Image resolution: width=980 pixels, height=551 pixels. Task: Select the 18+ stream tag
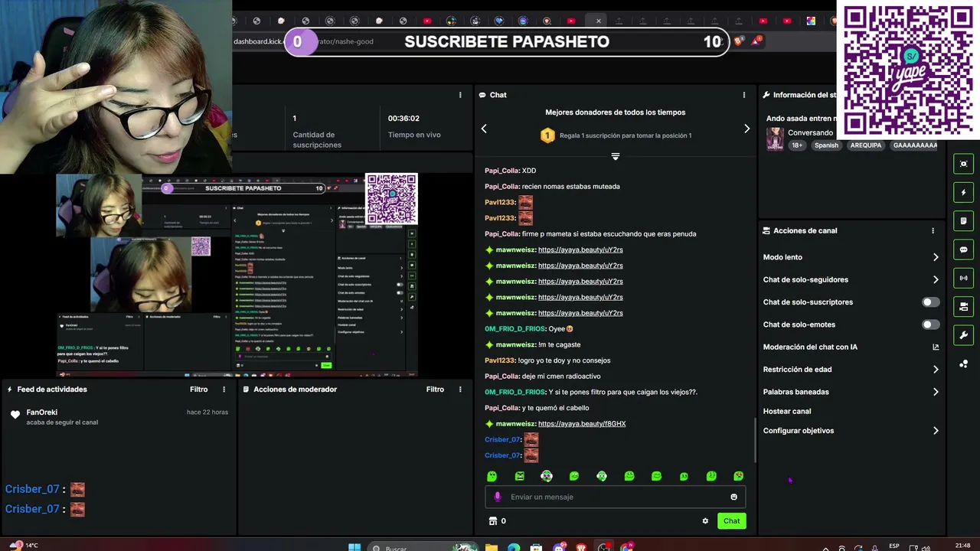(x=797, y=145)
